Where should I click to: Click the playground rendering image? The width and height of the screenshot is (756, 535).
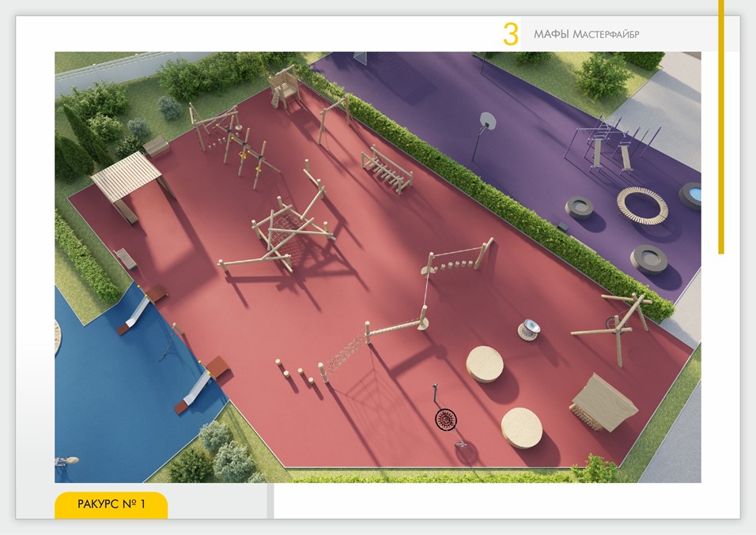pos(377,267)
